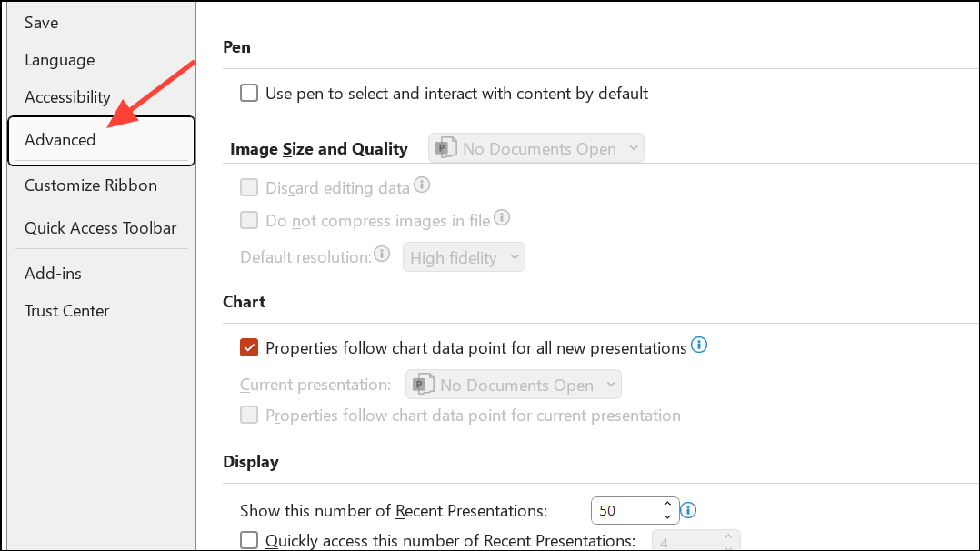
Task: Check Quickly access this number of Recent Presentations
Action: pyautogui.click(x=249, y=540)
